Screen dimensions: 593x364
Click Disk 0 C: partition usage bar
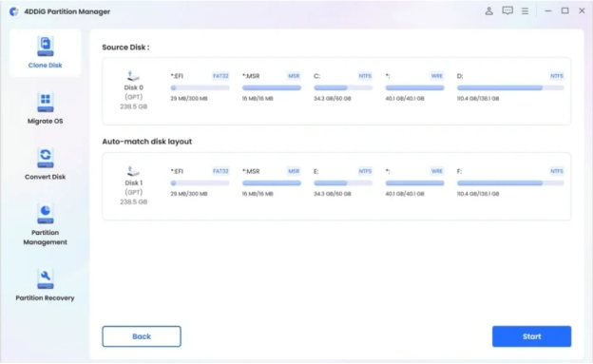pyautogui.click(x=343, y=87)
